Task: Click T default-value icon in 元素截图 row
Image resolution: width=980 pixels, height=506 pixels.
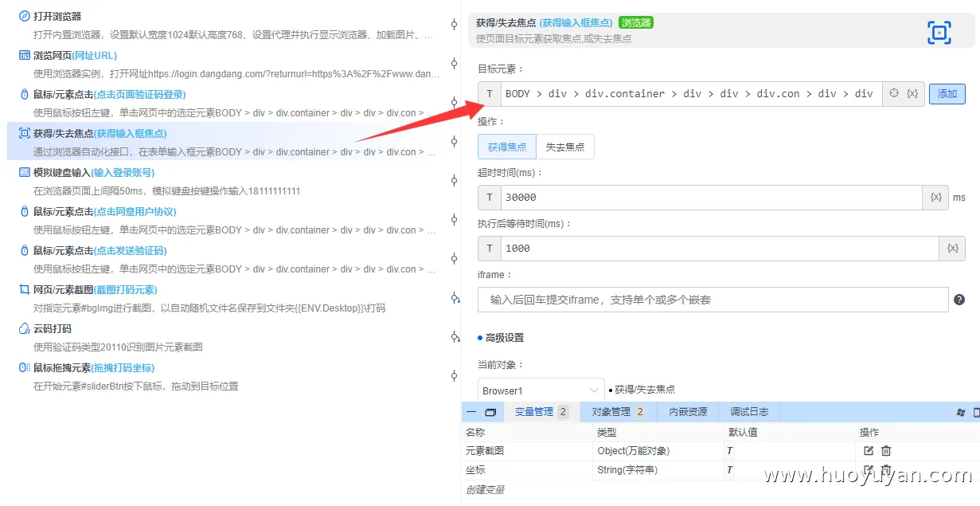Action: pyautogui.click(x=730, y=451)
